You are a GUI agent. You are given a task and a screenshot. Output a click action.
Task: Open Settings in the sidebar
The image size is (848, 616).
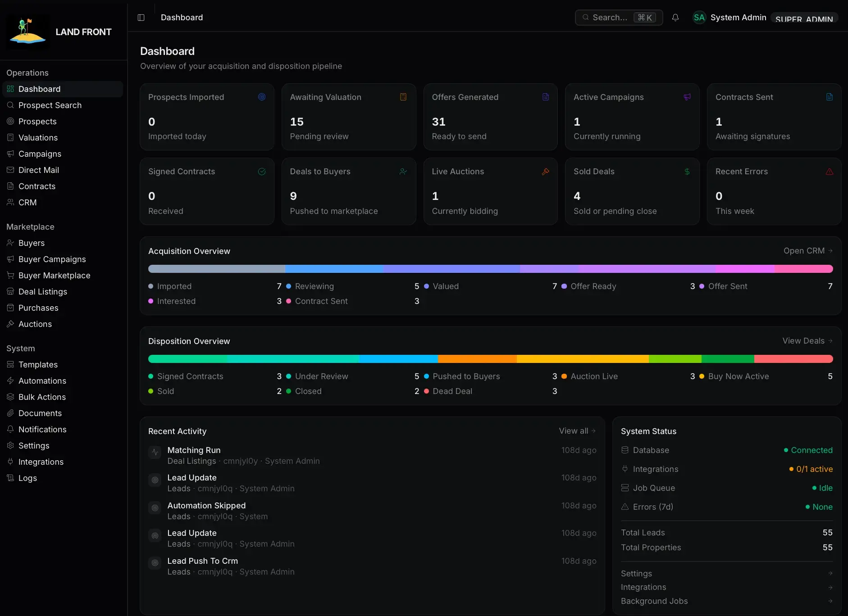pos(63,446)
